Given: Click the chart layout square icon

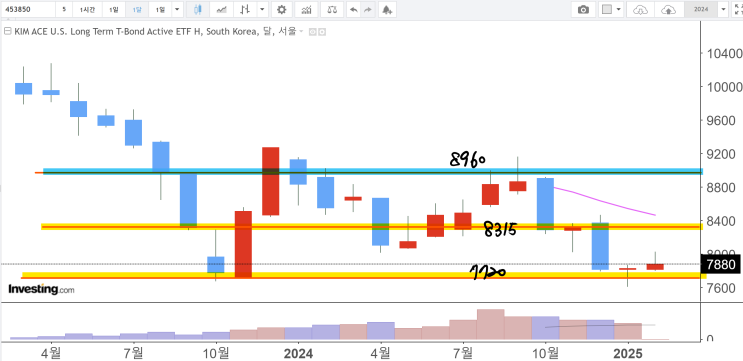Looking at the screenshot, I should (607, 9).
